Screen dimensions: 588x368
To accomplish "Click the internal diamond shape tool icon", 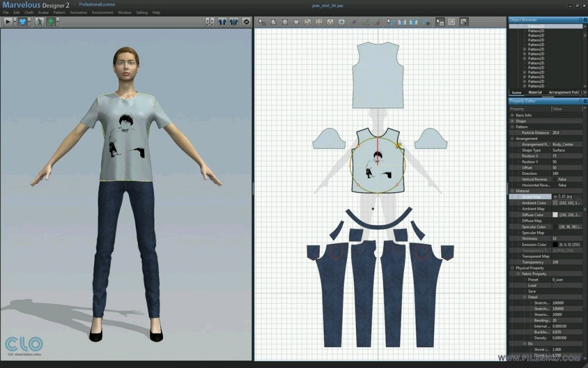I will coord(342,22).
